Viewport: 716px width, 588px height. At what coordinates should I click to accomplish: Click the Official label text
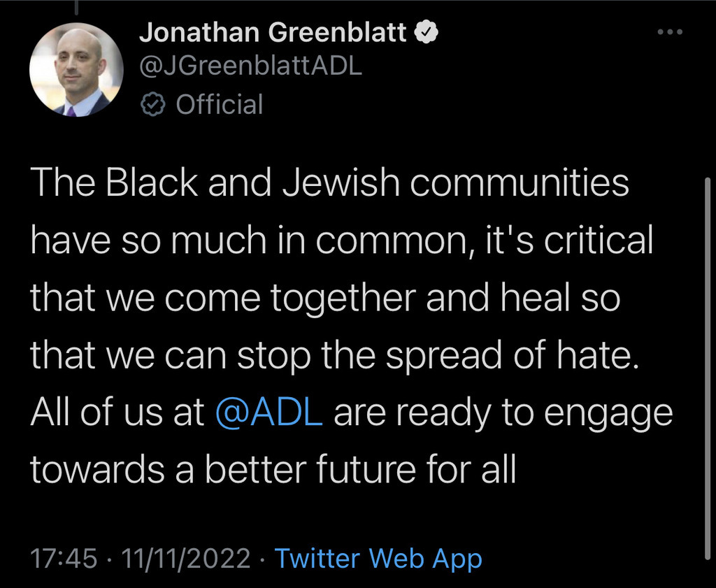point(219,104)
